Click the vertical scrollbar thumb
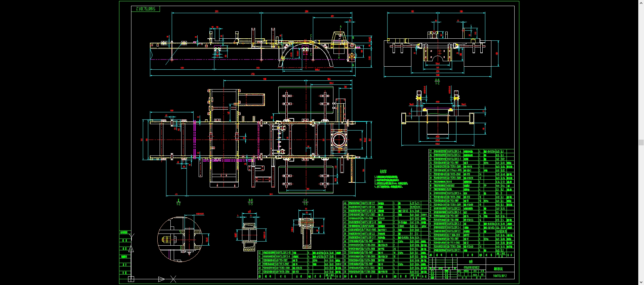644x285 pixels. point(641,143)
